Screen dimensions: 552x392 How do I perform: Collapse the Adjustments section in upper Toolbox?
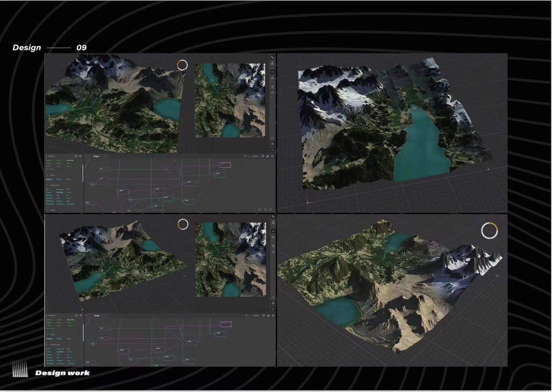[x=47, y=185]
